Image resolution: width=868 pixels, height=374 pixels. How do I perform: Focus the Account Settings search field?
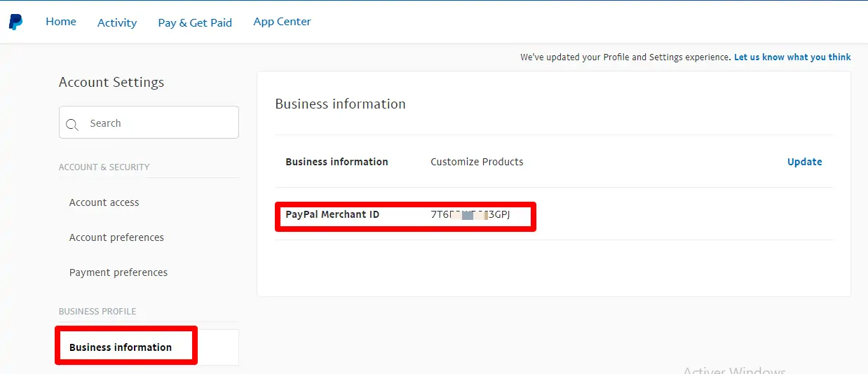(x=158, y=123)
